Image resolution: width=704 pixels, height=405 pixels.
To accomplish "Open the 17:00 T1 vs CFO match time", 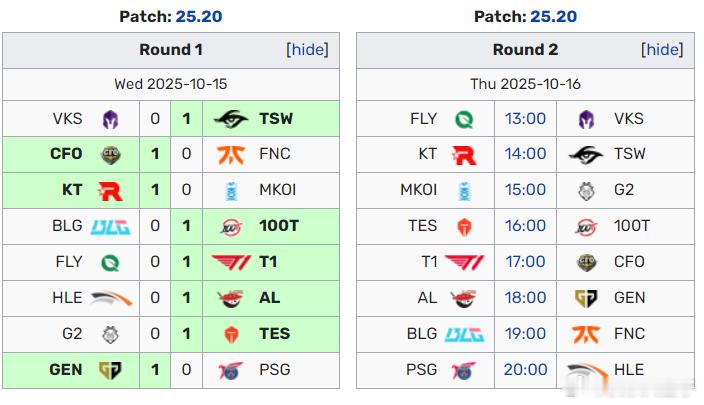I will [525, 262].
